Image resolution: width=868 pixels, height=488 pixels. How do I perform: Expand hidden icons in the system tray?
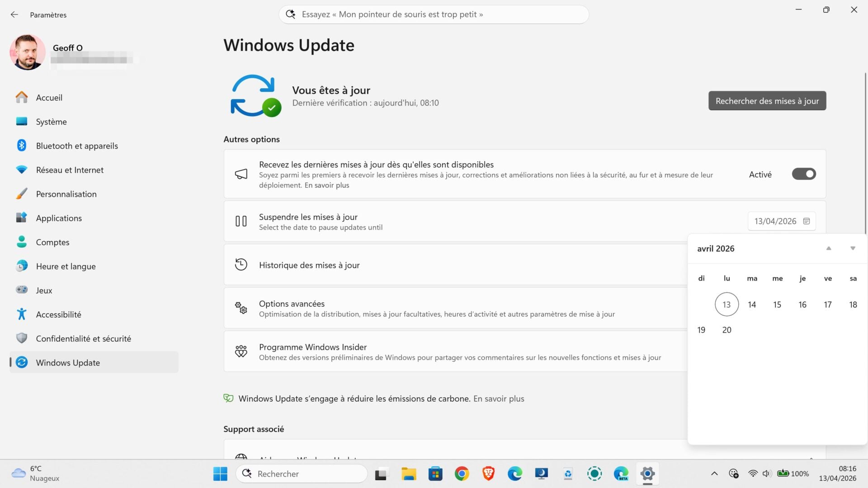pyautogui.click(x=714, y=474)
